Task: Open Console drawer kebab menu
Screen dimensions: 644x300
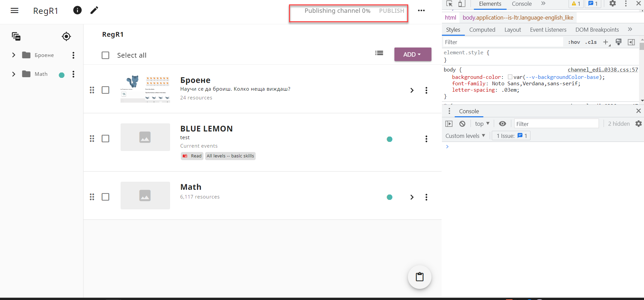Action: click(449, 111)
